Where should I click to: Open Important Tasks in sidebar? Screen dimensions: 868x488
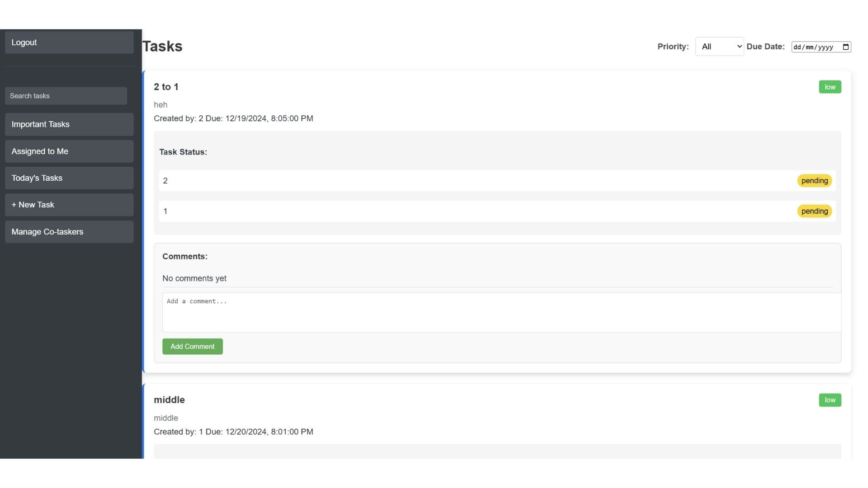(69, 124)
